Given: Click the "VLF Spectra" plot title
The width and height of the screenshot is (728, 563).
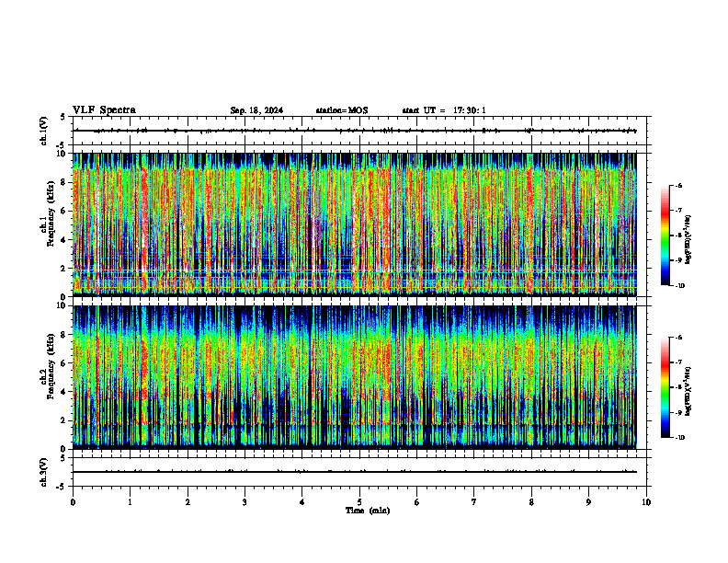Looking at the screenshot, I should click(x=104, y=110).
